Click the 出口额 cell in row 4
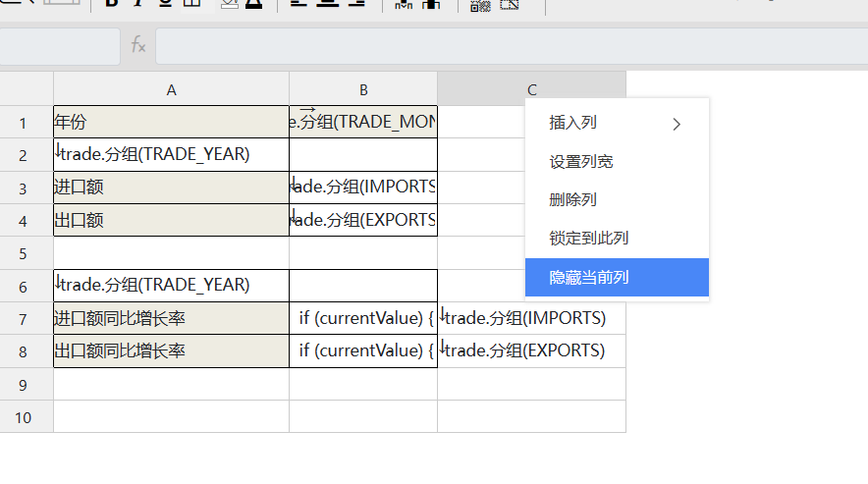The image size is (868, 484). click(x=171, y=220)
